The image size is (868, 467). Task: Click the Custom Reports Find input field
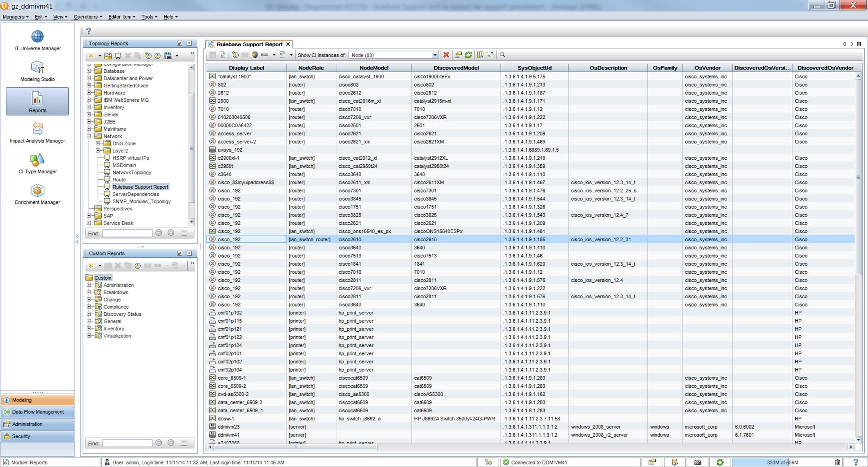127,443
